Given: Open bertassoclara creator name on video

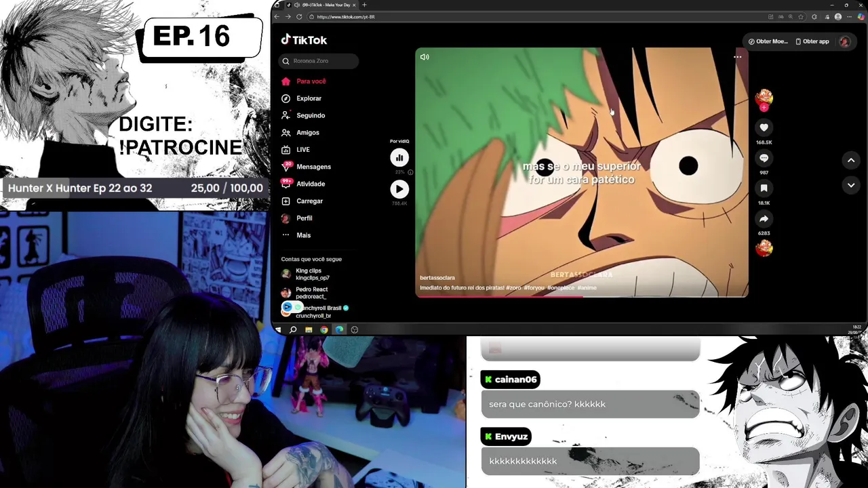Looking at the screenshot, I should pyautogui.click(x=437, y=278).
